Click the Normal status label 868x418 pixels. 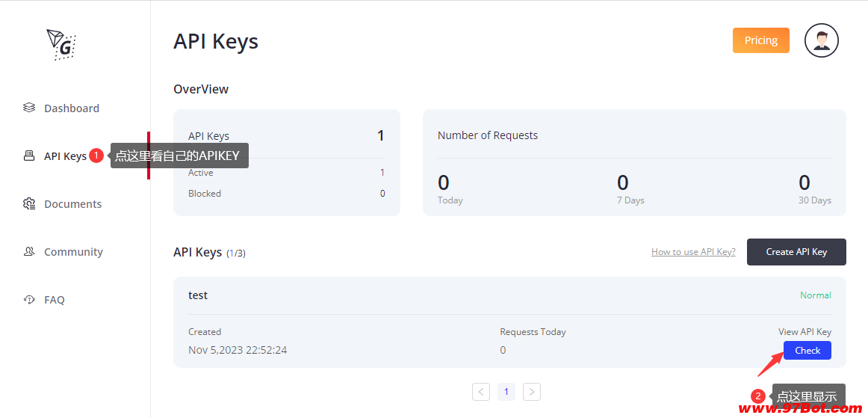815,295
